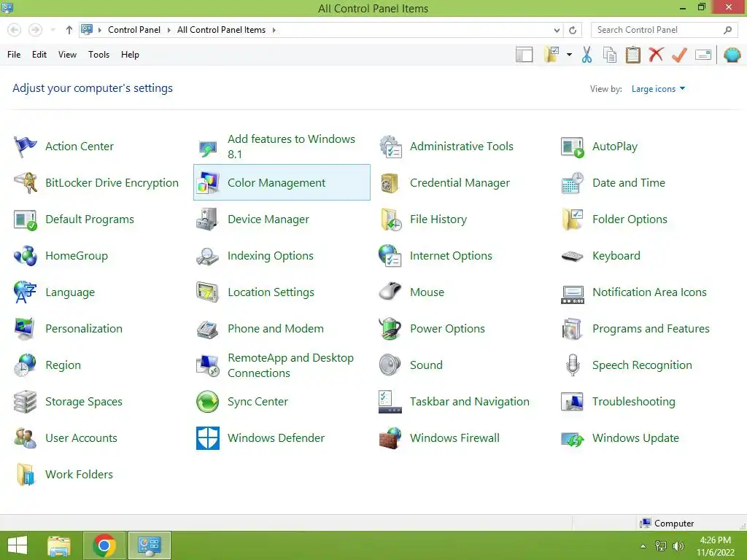Open the Taskbar and Navigation link

pyautogui.click(x=470, y=402)
